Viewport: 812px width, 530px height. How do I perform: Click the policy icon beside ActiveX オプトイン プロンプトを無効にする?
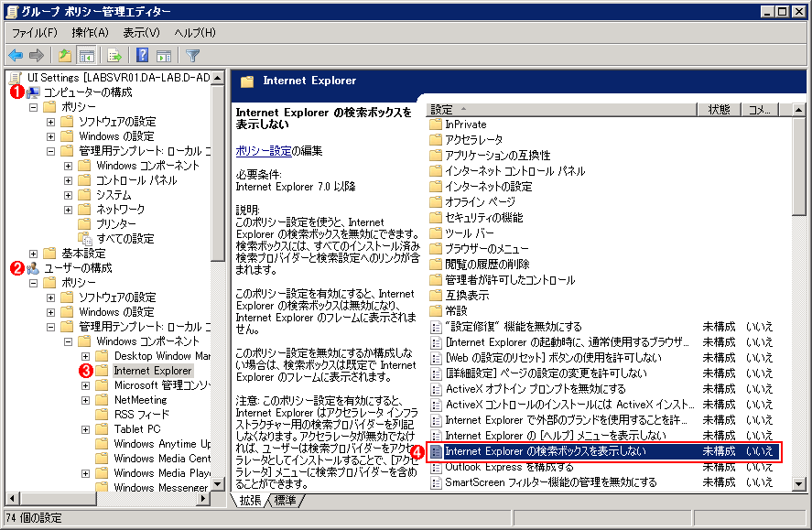coord(436,389)
